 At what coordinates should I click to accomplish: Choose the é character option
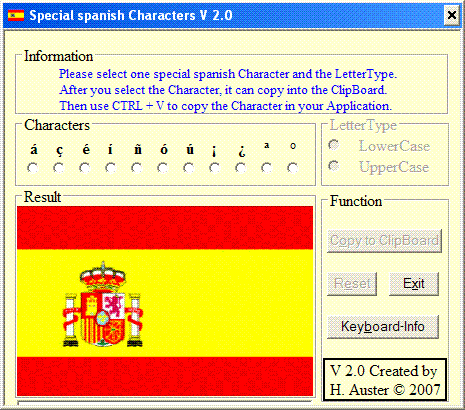[x=85, y=168]
